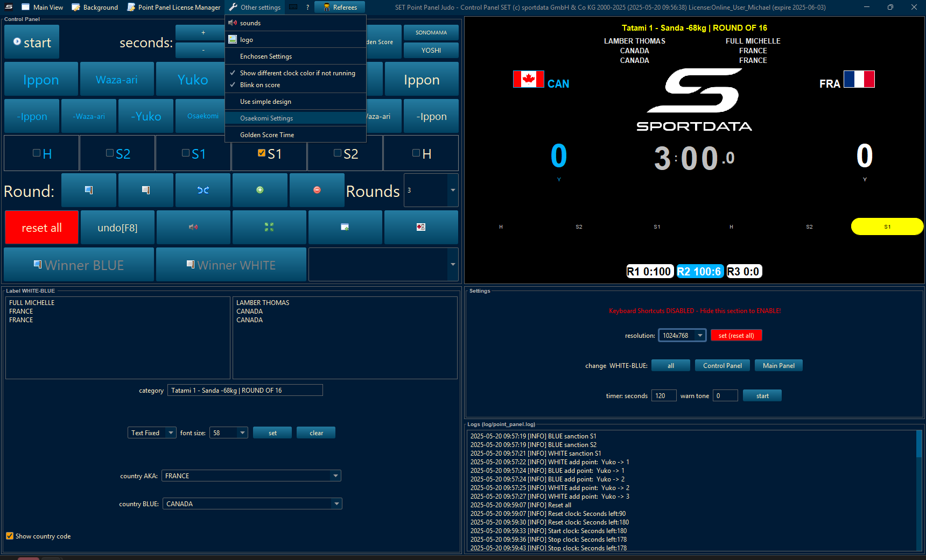Start the match clock

click(32, 42)
